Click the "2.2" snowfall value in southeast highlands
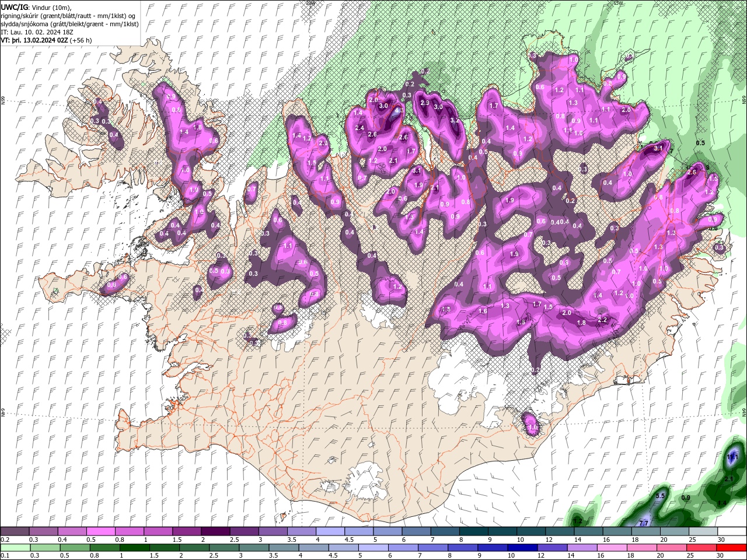Viewport: 747px width, 560px height. (603, 320)
